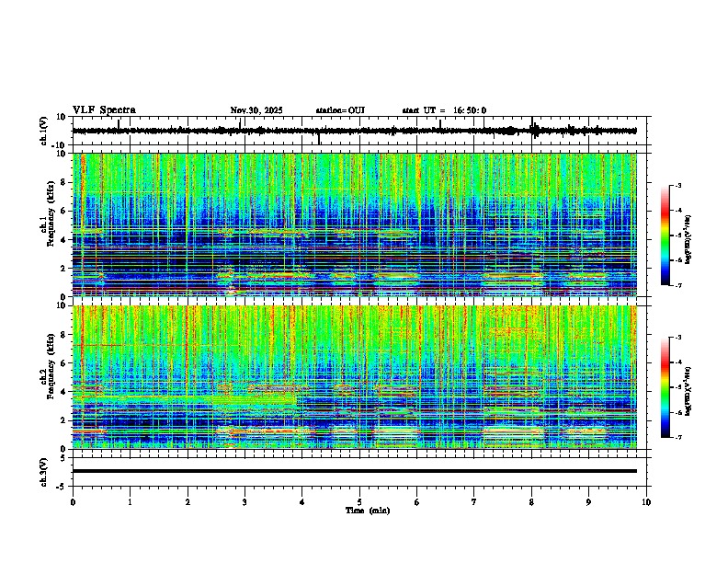728x563 pixels.
Task: Click the "Time (min)" axis label
Action: (368, 511)
